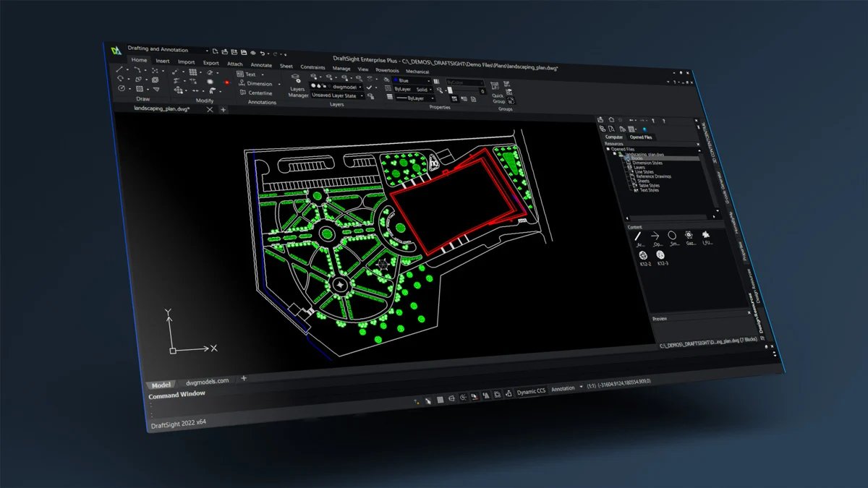Screen dimensions: 868x488
Task: Open the dwgmodel layer dropdown
Action: pyautogui.click(x=337, y=85)
